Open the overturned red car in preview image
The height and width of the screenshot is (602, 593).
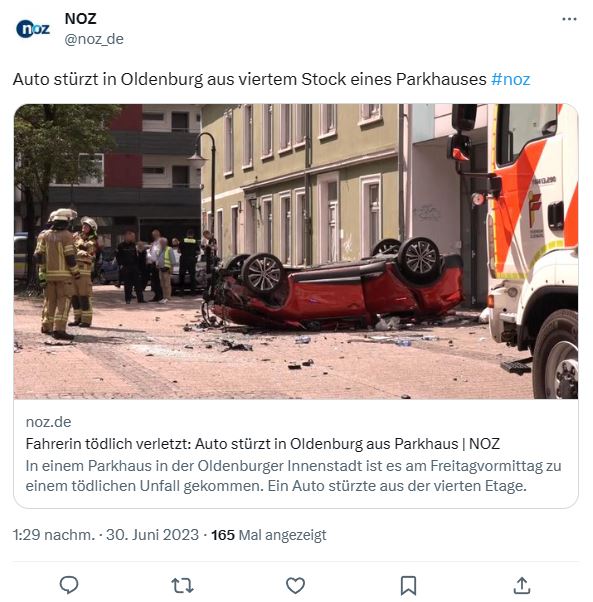click(x=334, y=285)
